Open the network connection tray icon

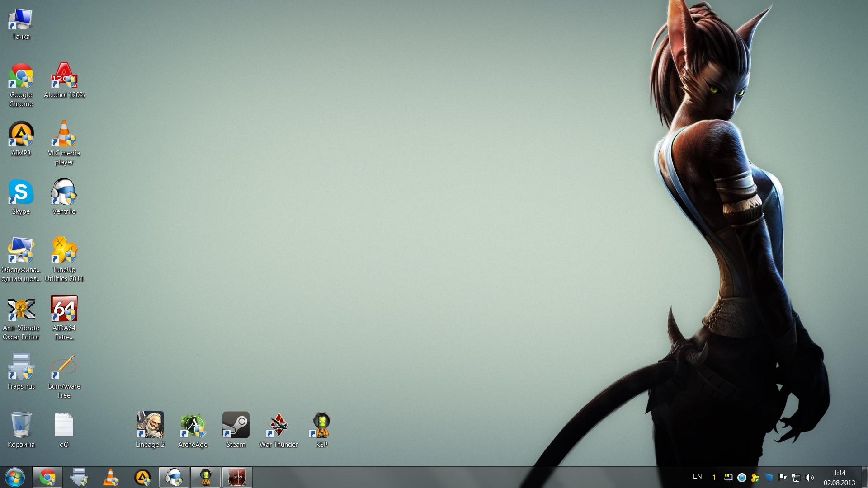[x=796, y=478]
